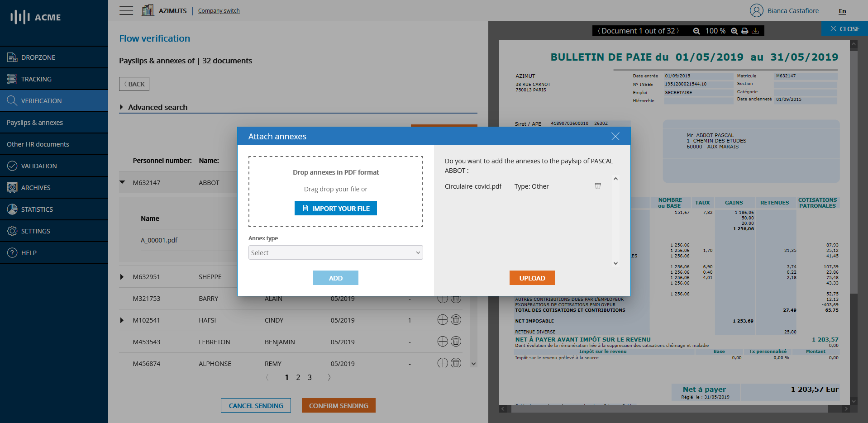Image resolution: width=868 pixels, height=423 pixels.
Task: Close the Attach annexes dialog
Action: tap(615, 136)
